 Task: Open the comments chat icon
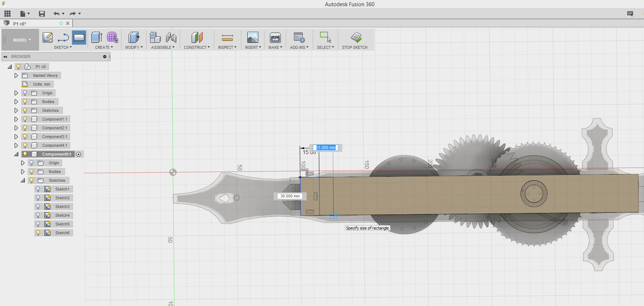pos(630,14)
